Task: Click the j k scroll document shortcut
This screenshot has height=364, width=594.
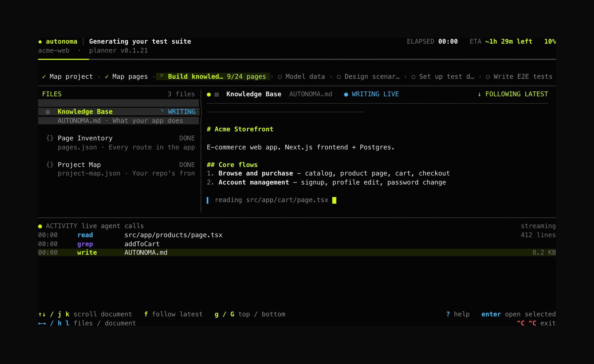Action: point(85,314)
